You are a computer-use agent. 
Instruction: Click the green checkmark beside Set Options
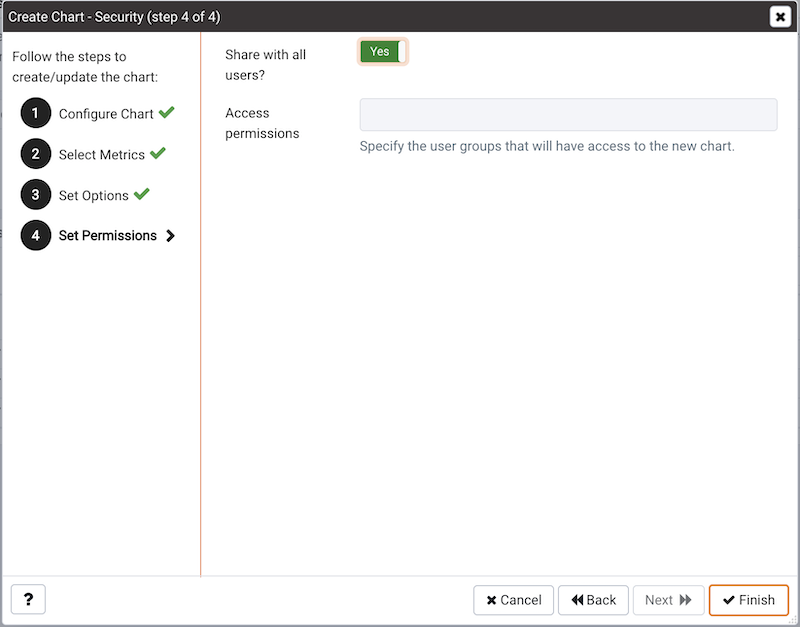[x=141, y=193]
